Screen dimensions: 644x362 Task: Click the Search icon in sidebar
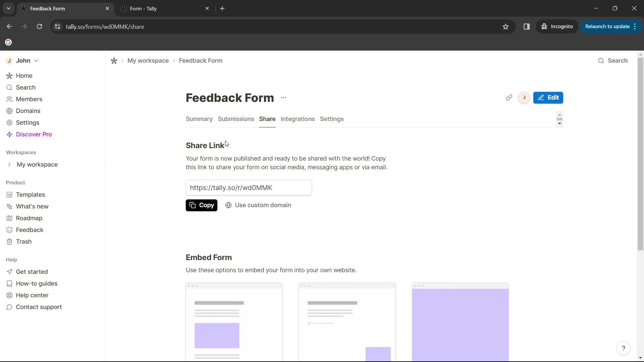pyautogui.click(x=9, y=87)
